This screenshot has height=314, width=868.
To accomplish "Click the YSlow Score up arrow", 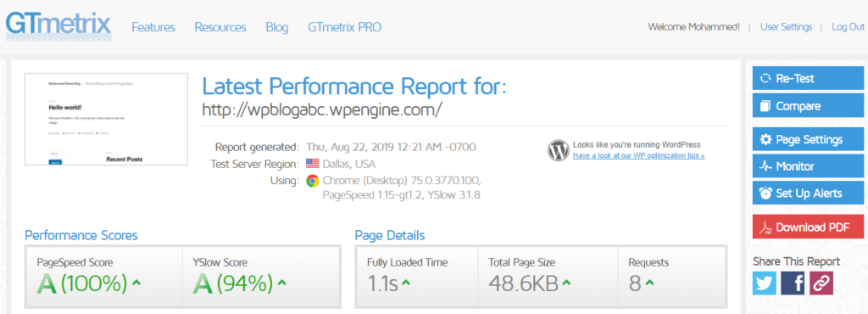I will tap(281, 283).
